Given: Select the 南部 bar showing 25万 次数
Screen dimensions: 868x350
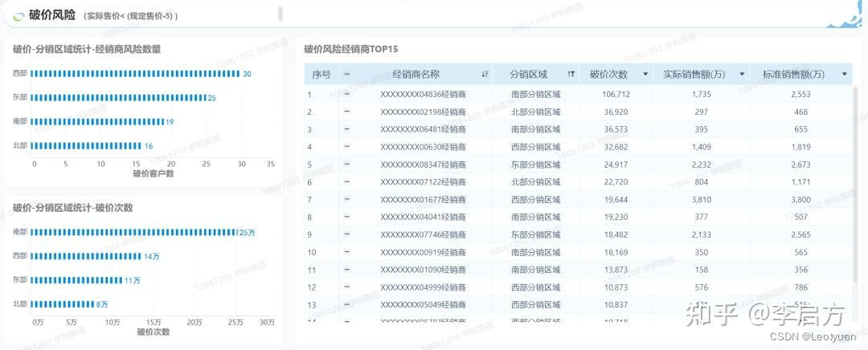Looking at the screenshot, I should point(133,232).
